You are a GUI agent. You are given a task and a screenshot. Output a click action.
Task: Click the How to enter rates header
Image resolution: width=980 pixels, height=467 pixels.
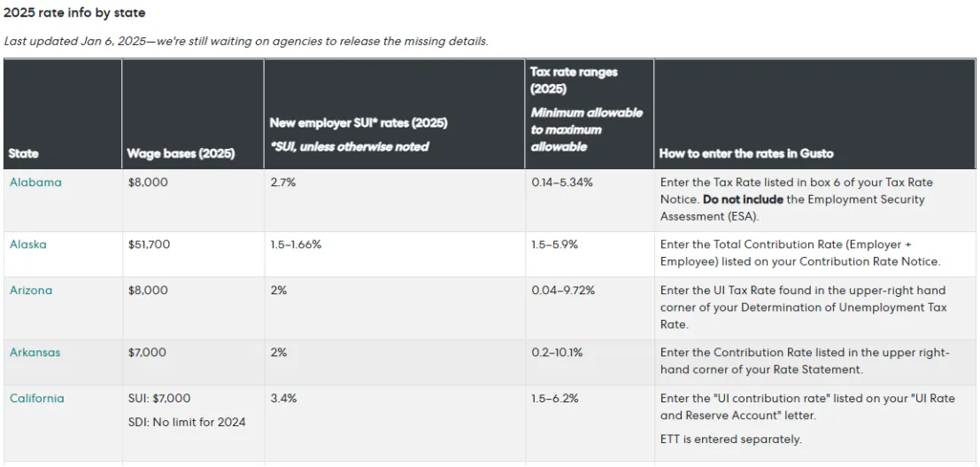coord(746,154)
